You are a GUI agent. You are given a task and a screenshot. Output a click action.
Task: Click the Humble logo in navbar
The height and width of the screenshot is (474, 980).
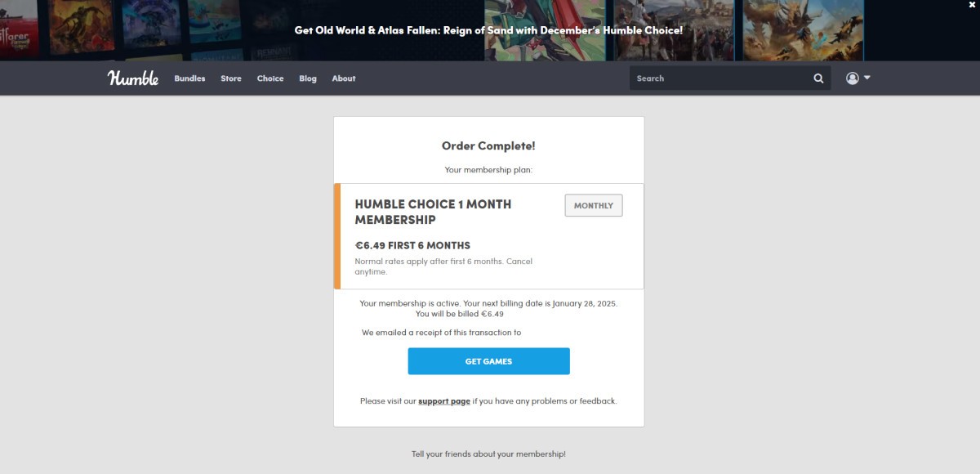133,78
